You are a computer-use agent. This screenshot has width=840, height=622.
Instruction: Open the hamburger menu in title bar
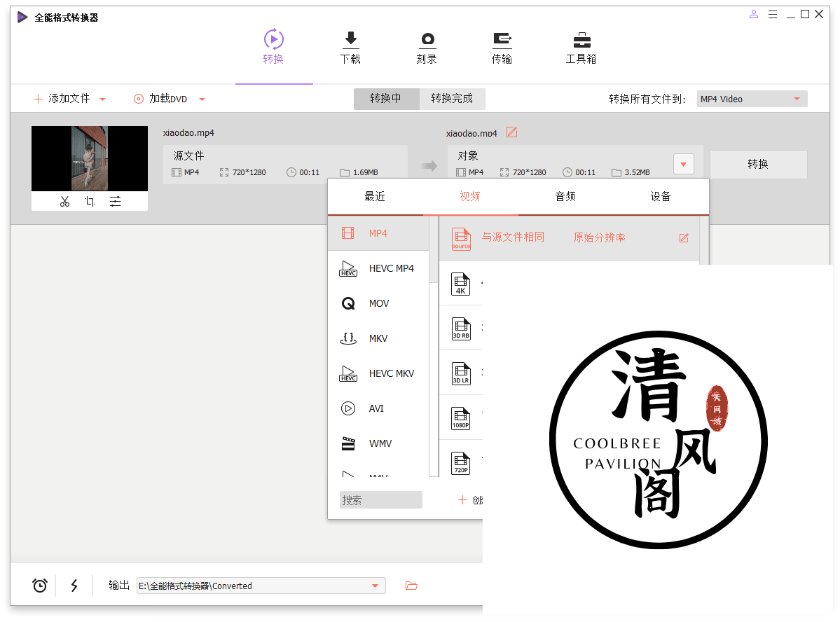(x=773, y=15)
